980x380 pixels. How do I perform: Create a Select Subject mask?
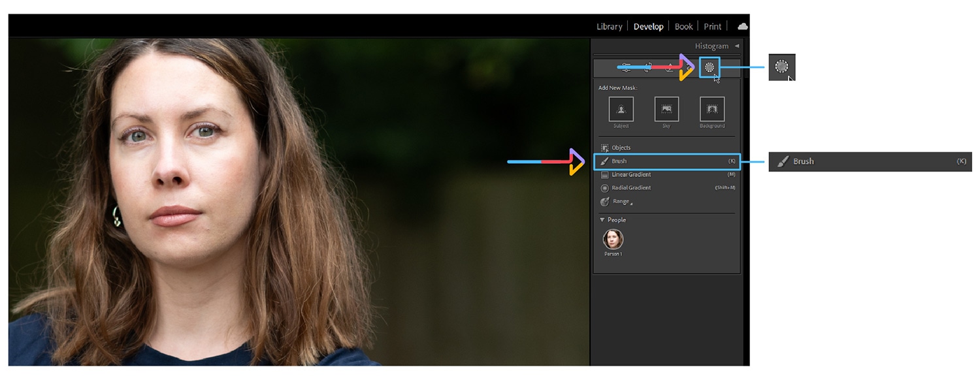[x=621, y=109]
